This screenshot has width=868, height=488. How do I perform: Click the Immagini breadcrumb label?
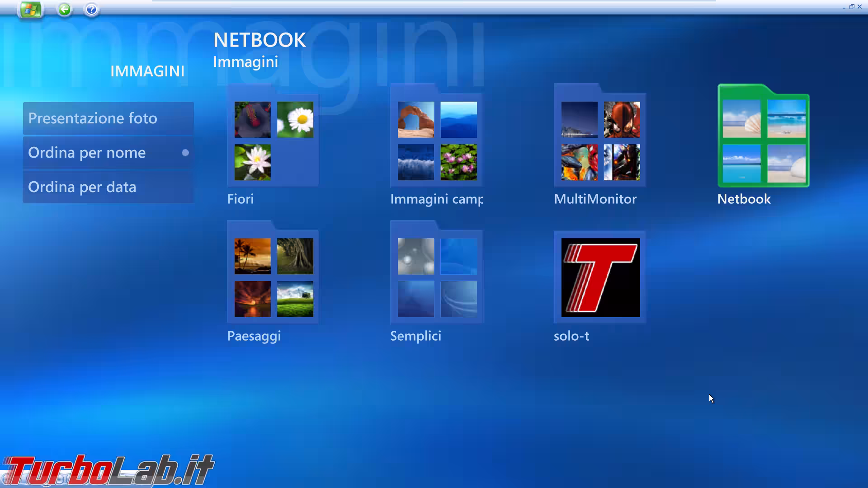tap(245, 62)
